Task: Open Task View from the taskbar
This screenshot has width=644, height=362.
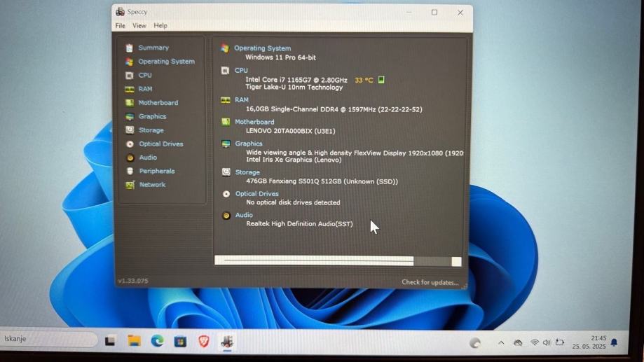Action: coord(109,341)
